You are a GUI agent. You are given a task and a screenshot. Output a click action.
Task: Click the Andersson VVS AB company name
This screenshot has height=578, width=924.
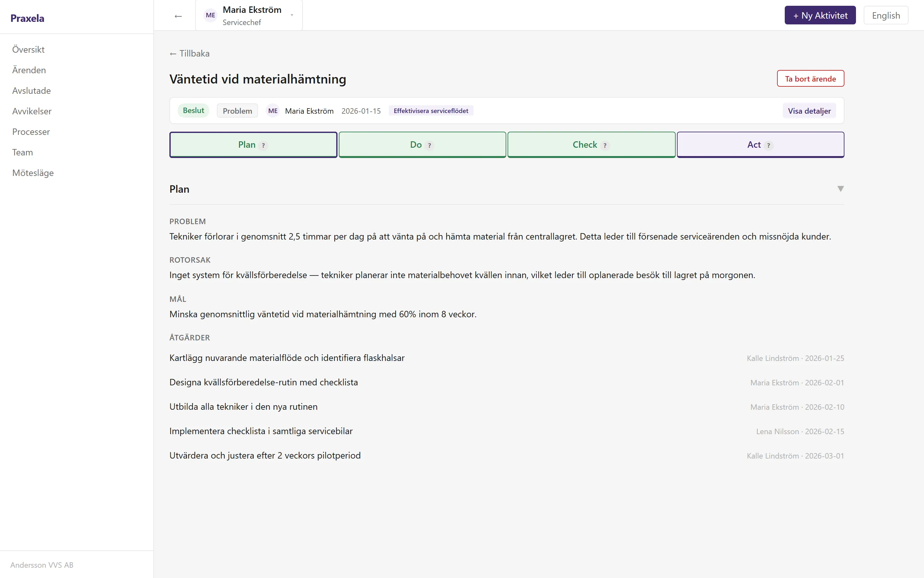(42, 565)
